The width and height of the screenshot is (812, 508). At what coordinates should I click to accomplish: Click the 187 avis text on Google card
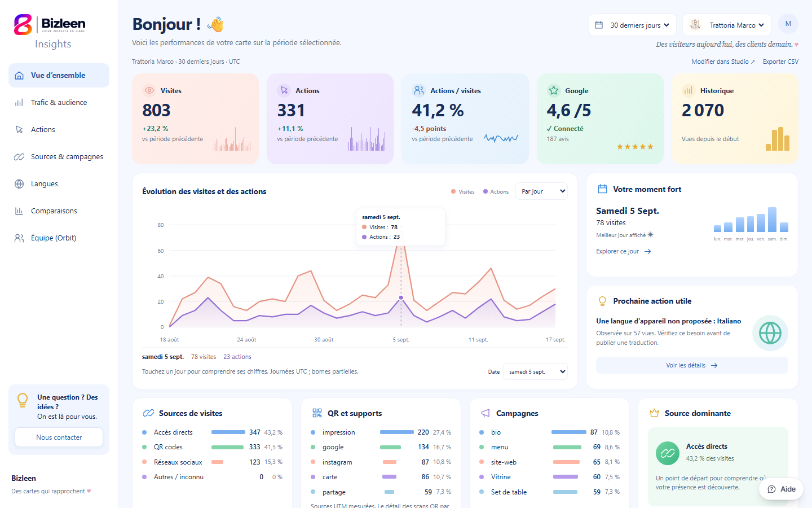(x=558, y=139)
